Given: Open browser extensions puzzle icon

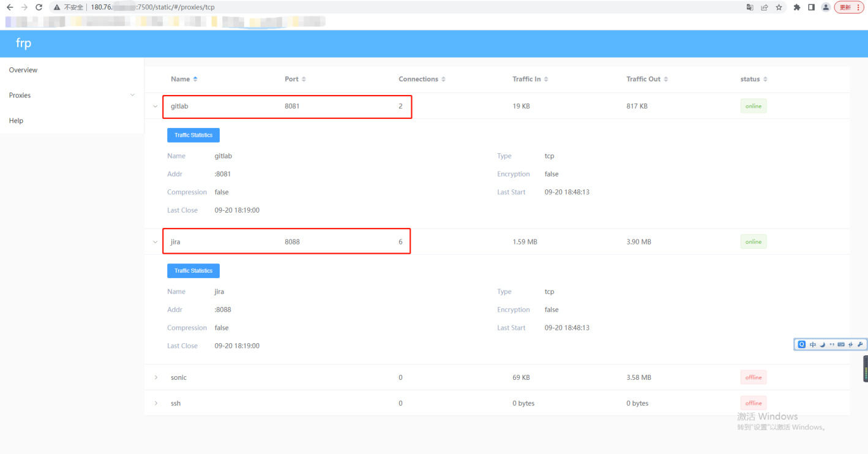Looking at the screenshot, I should pos(796,7).
